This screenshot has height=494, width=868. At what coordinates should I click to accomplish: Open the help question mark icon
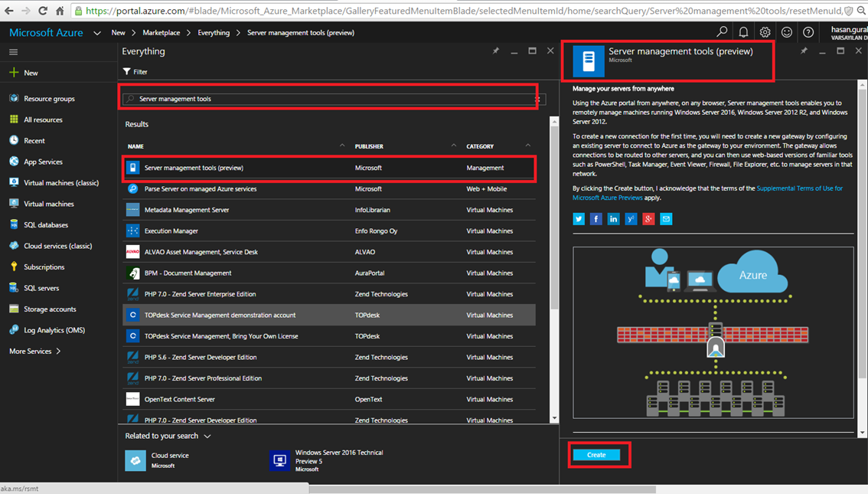808,32
